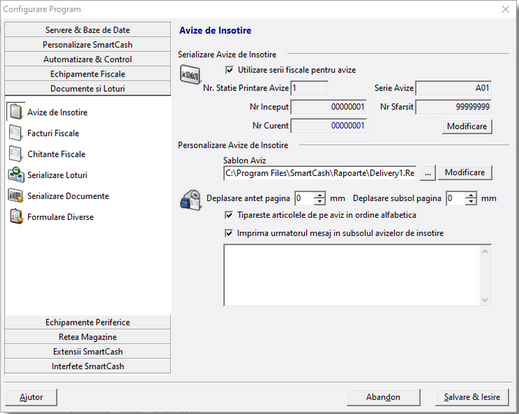Open the Serializare Loturi icon
This screenshot has height=414, width=519.
coord(16,175)
